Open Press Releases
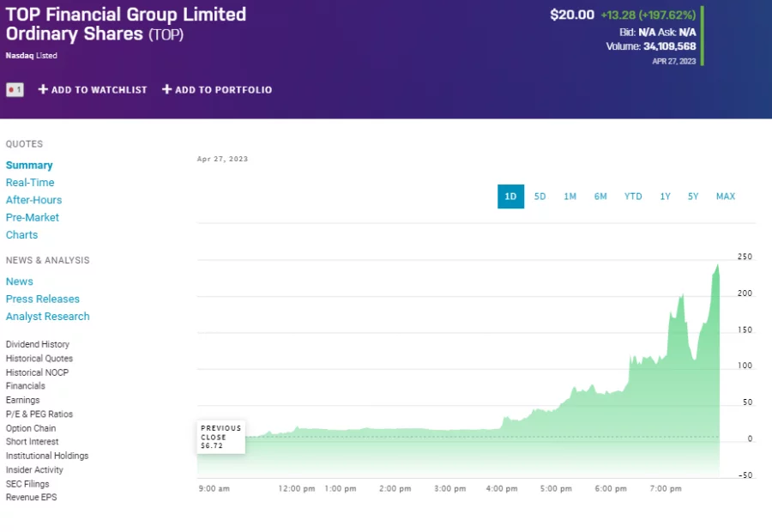This screenshot has height=532, width=772. (43, 299)
